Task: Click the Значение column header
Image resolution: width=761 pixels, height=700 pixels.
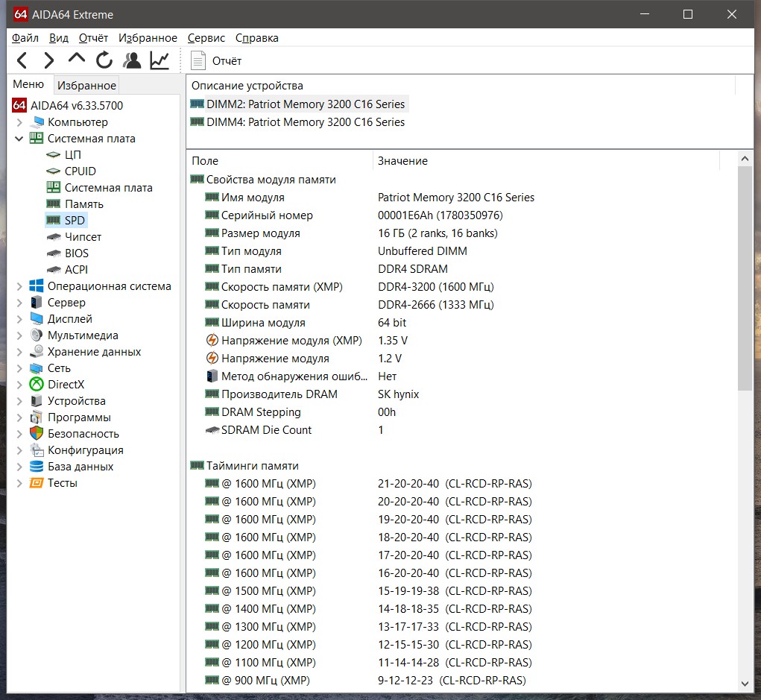Action: [402, 161]
